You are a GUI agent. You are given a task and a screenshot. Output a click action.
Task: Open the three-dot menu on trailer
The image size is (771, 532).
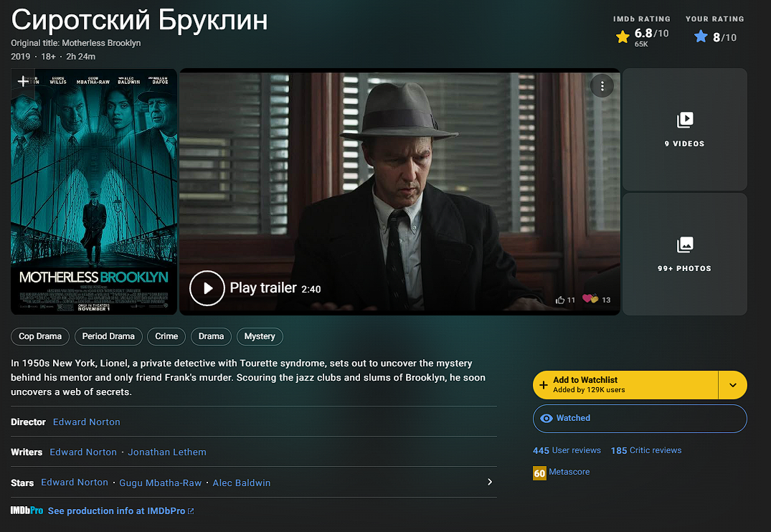[602, 87]
